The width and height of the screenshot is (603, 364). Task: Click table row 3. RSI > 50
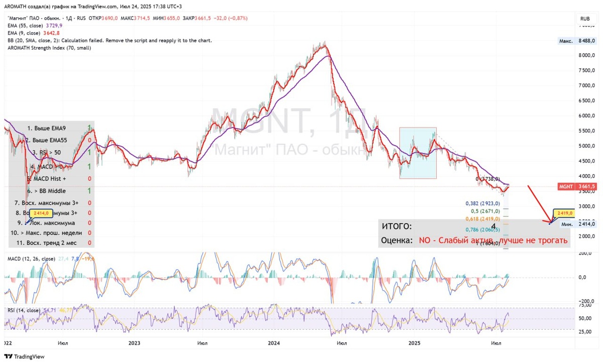pyautogui.click(x=51, y=152)
